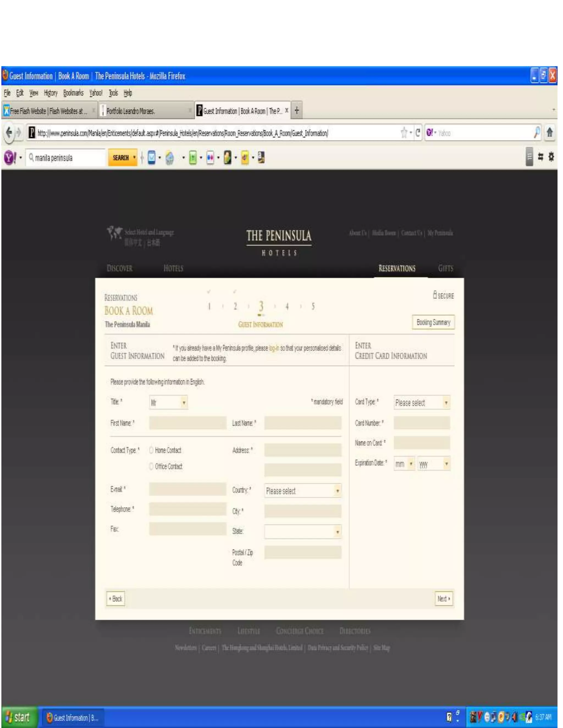Click the bookmark star in address bar
The height and width of the screenshot is (728, 563).
(404, 133)
